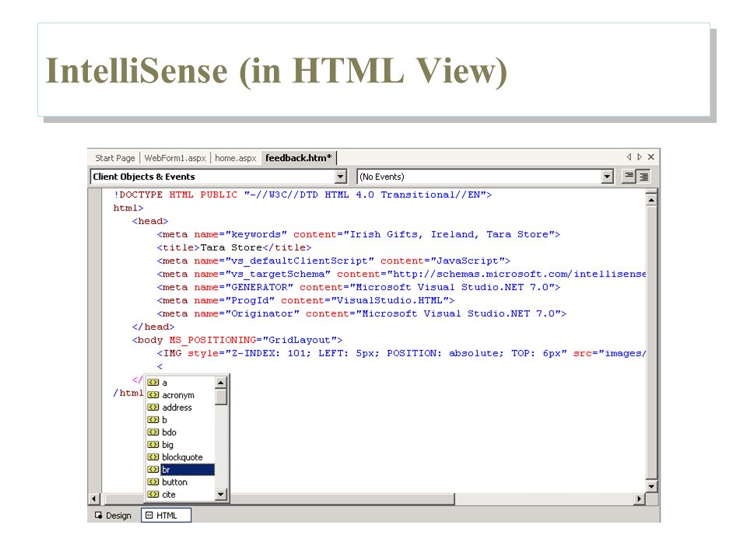Click tag icon beside 'acronym' entry
This screenshot has height=560, width=747.
(153, 395)
